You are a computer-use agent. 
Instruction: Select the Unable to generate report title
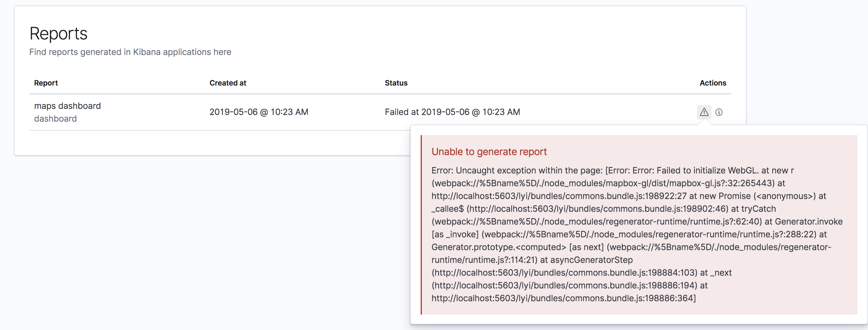coord(489,151)
